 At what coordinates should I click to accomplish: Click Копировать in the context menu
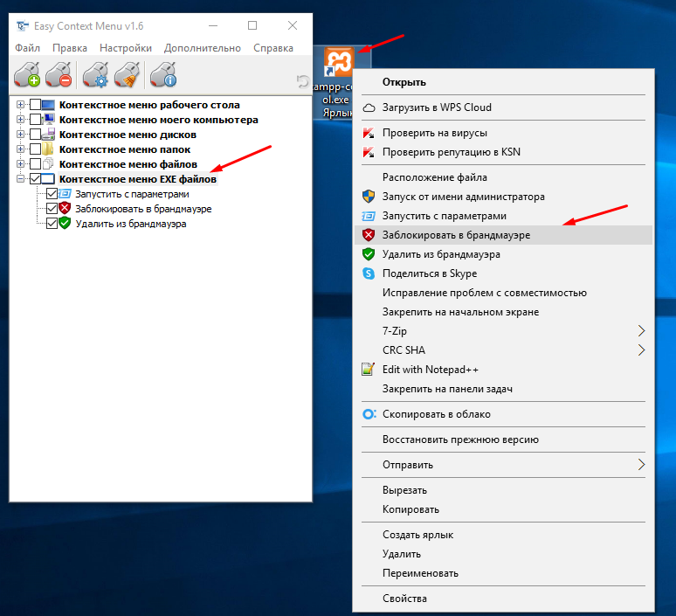pos(502,509)
